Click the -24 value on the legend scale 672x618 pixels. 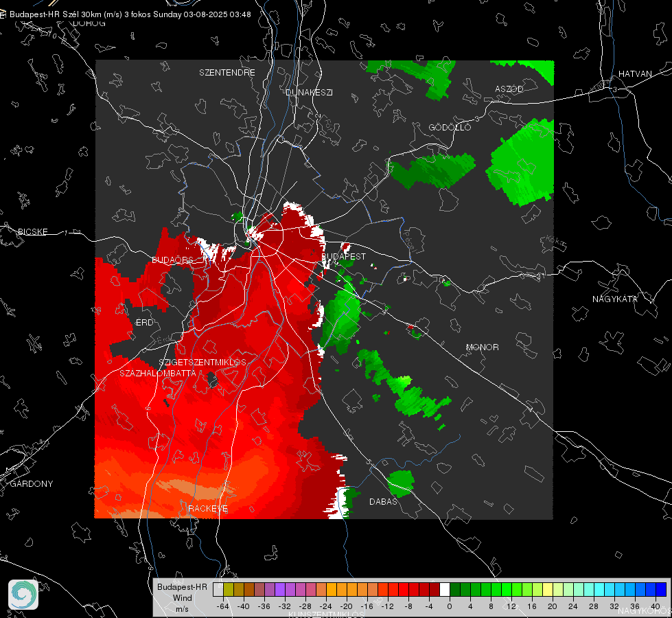coord(326,606)
